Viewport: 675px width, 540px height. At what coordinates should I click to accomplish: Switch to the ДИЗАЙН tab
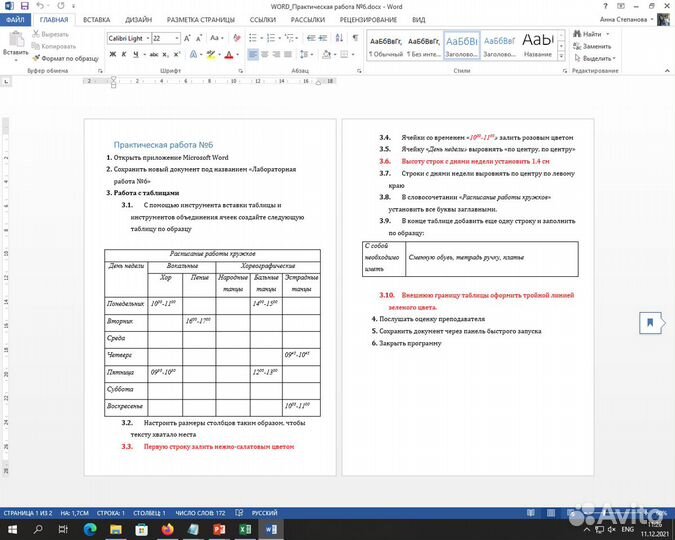pyautogui.click(x=139, y=20)
